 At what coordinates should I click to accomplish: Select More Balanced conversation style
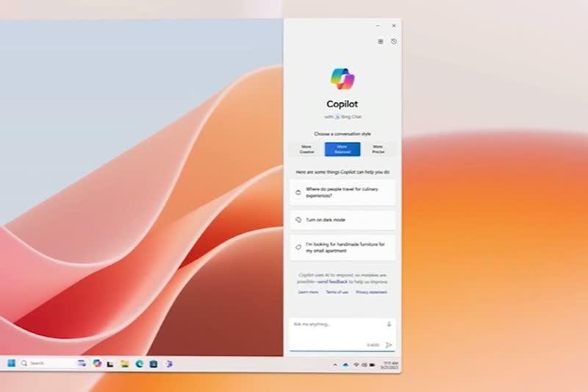[343, 149]
